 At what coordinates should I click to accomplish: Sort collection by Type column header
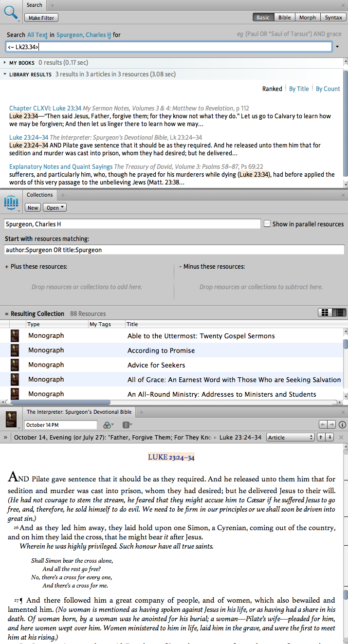coord(57,324)
